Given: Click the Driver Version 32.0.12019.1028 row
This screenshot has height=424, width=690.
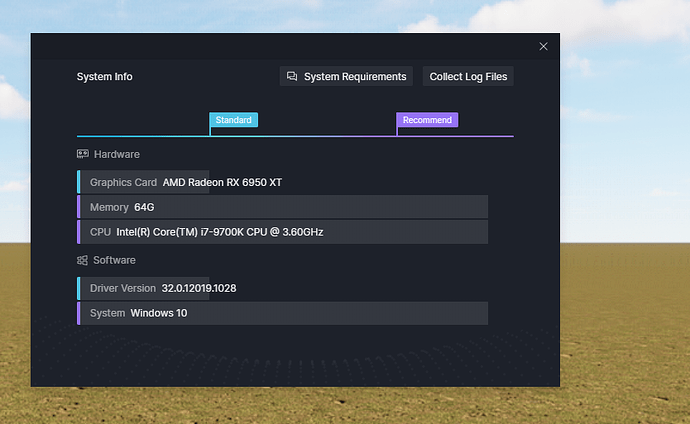Looking at the screenshot, I should click(157, 288).
